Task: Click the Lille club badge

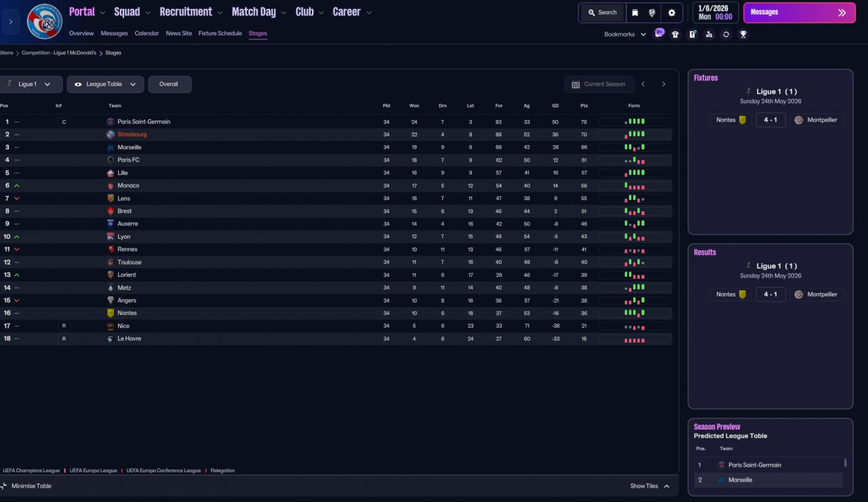Action: click(x=111, y=173)
